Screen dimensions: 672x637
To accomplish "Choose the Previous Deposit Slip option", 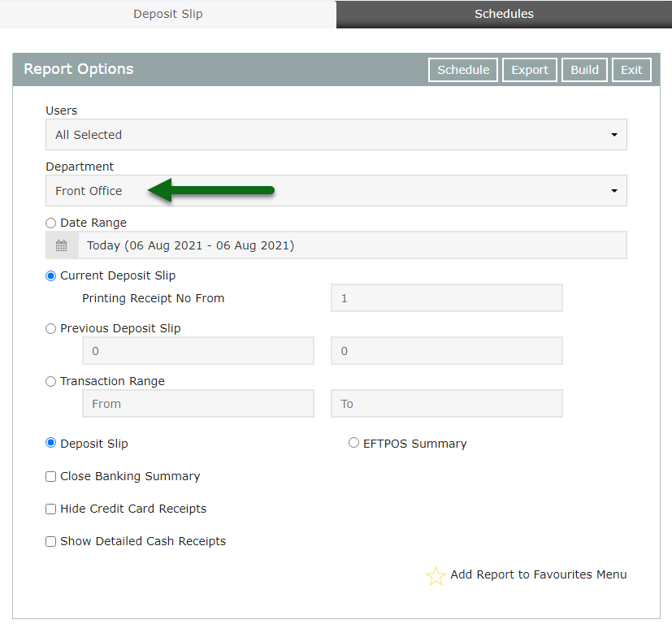I will [x=50, y=328].
